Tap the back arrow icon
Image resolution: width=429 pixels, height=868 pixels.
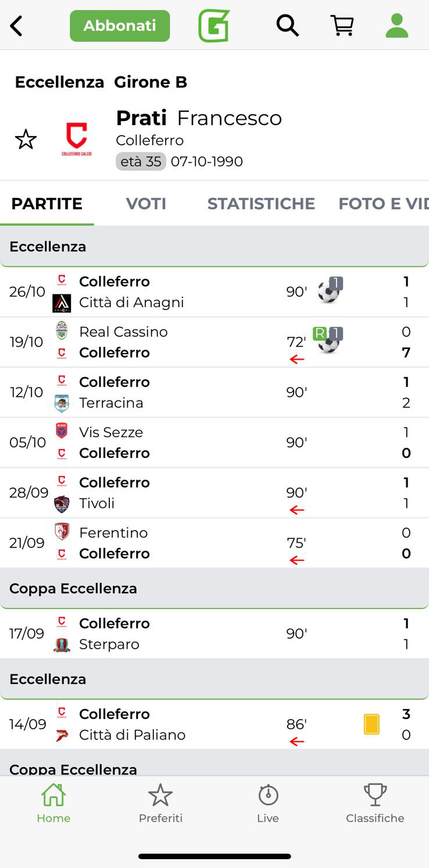pos(16,26)
